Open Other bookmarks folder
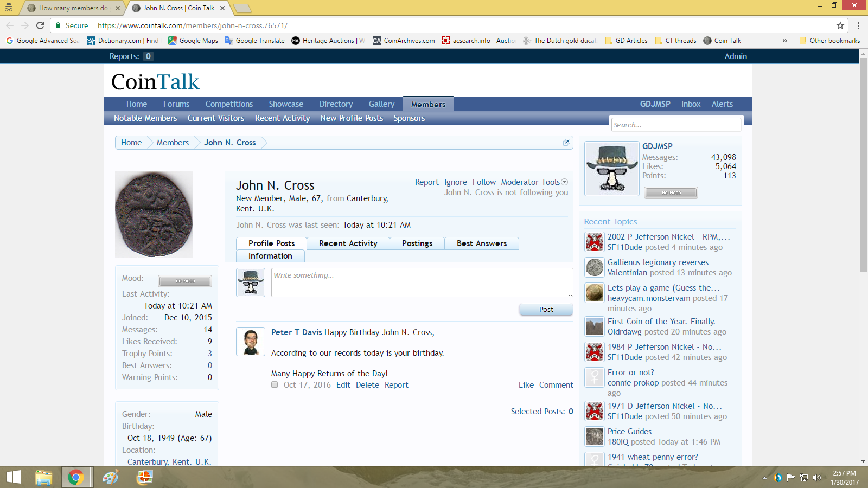Image resolution: width=868 pixels, height=488 pixels. (x=829, y=41)
